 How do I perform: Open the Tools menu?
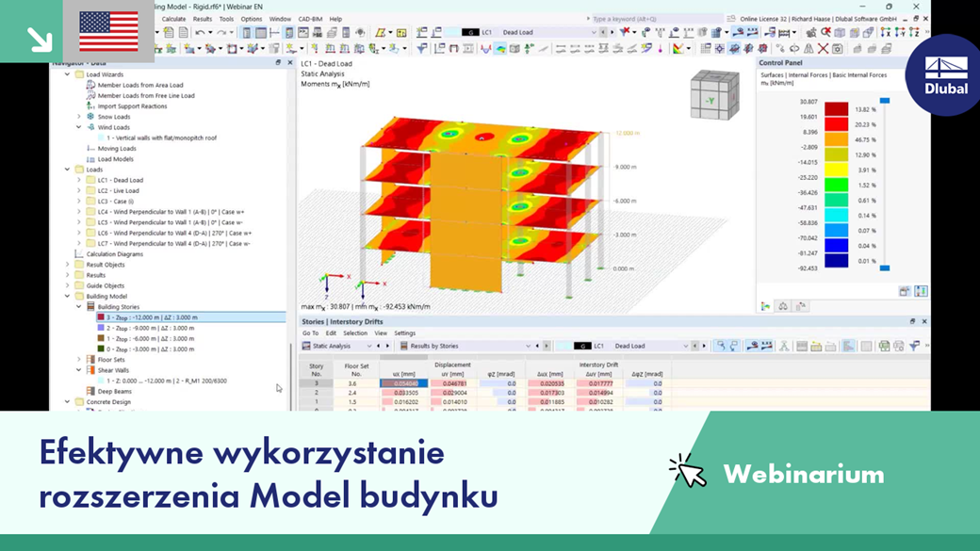click(x=226, y=20)
